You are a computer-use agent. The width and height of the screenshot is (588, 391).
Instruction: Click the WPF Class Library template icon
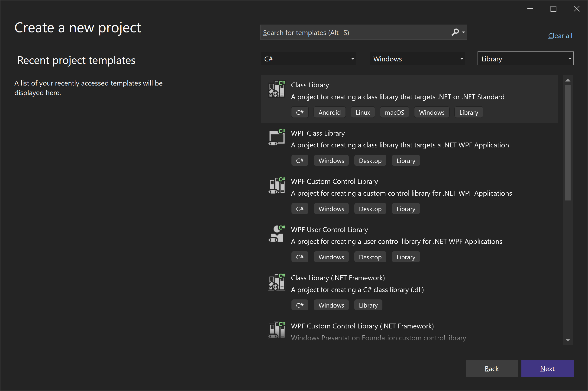[277, 137]
